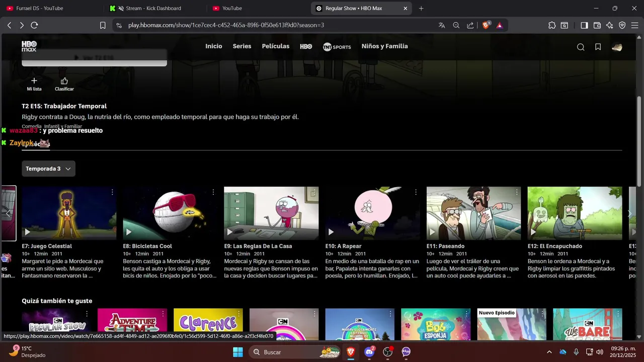Close the Regular Show HBO Max tab

[x=406, y=8]
